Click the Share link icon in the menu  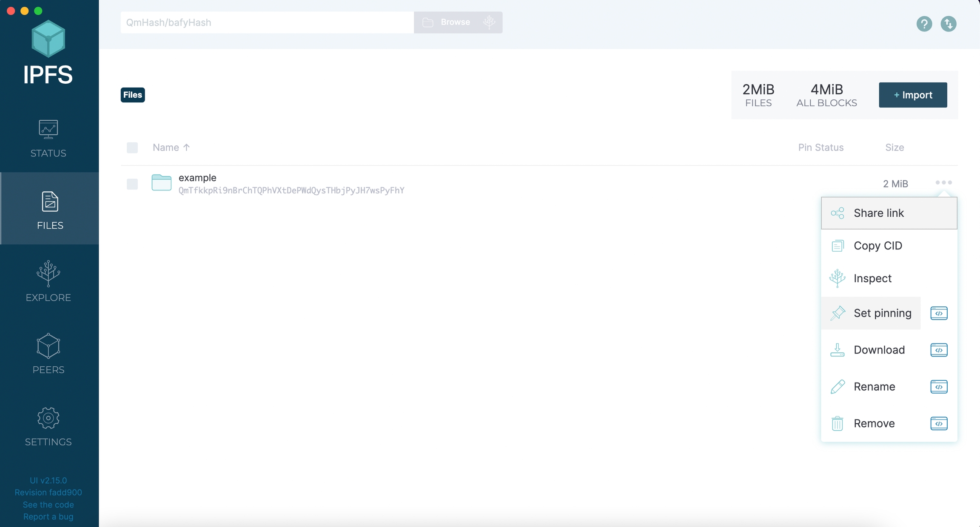coord(837,213)
